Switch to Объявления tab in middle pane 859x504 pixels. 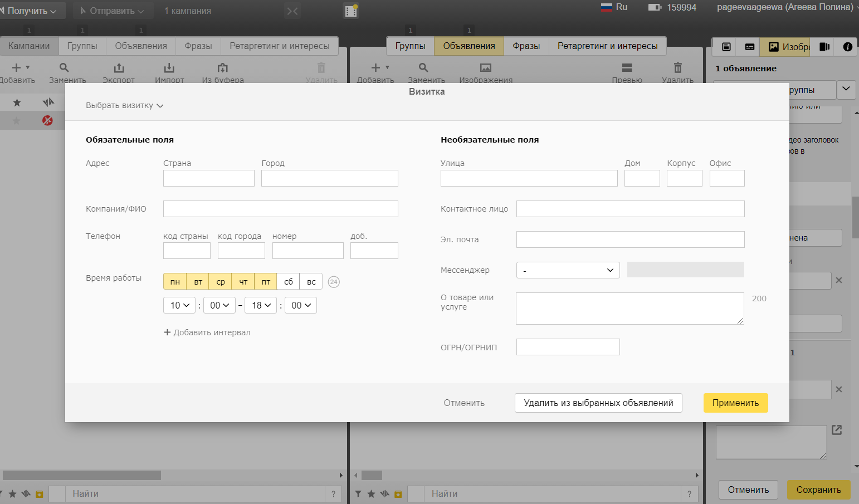click(x=469, y=46)
